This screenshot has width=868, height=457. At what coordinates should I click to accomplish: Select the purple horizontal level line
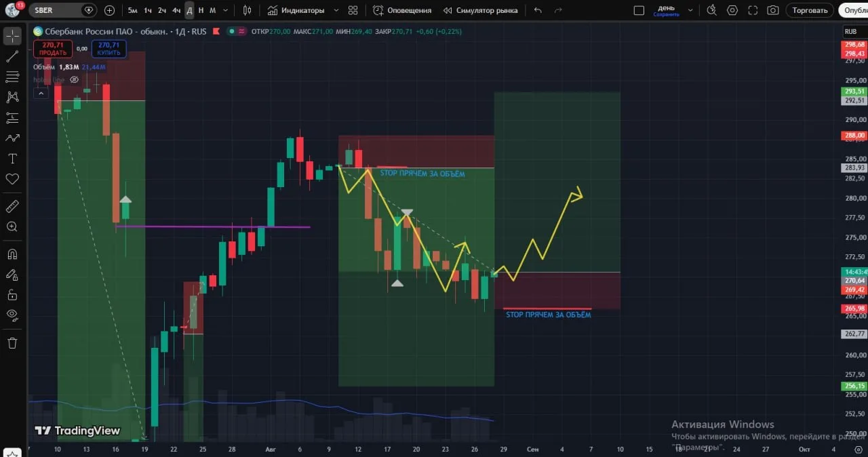point(213,226)
